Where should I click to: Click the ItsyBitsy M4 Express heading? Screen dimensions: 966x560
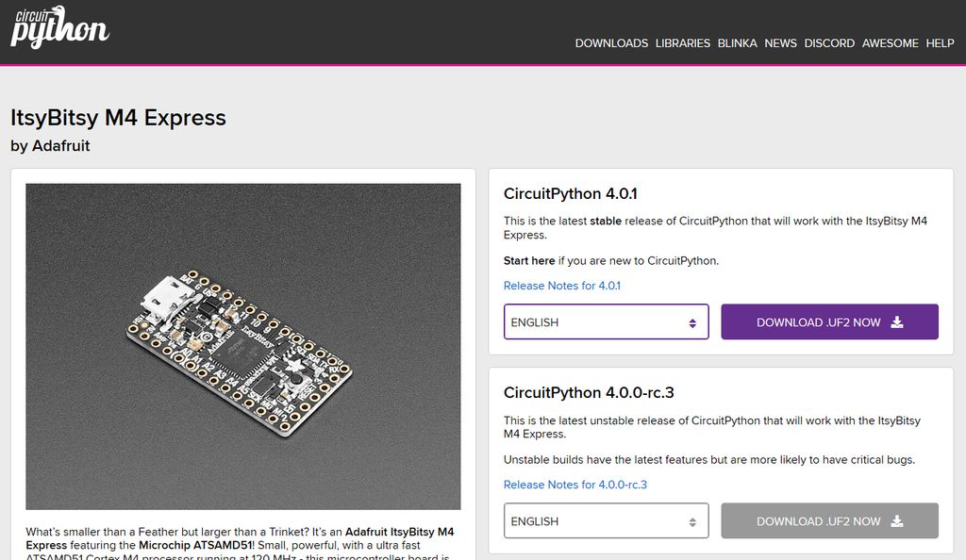118,118
